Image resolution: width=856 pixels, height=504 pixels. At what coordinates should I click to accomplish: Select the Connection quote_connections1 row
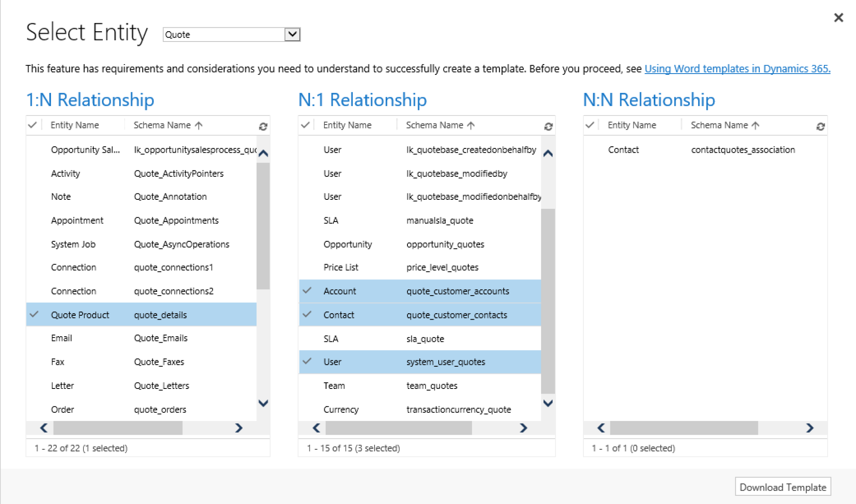(x=141, y=267)
